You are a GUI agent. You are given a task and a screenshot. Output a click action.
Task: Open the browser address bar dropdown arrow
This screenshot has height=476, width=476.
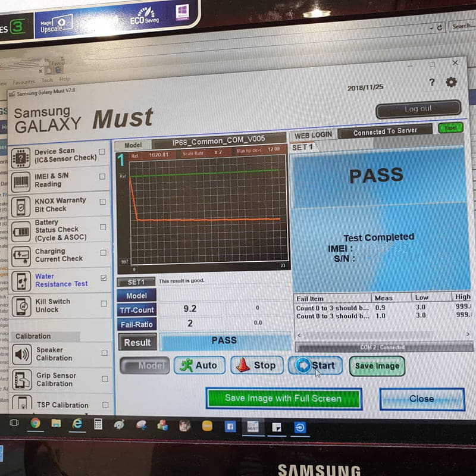coord(431,28)
